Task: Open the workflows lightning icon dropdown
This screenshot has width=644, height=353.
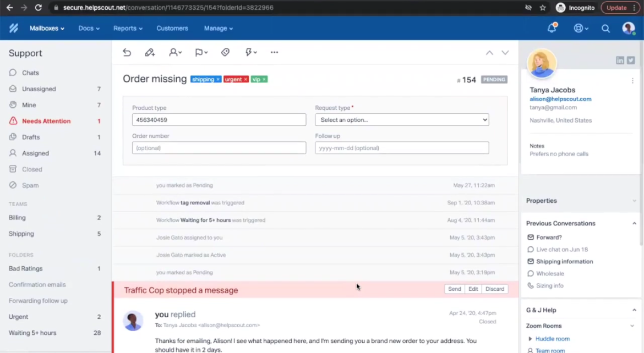Action: [x=251, y=52]
